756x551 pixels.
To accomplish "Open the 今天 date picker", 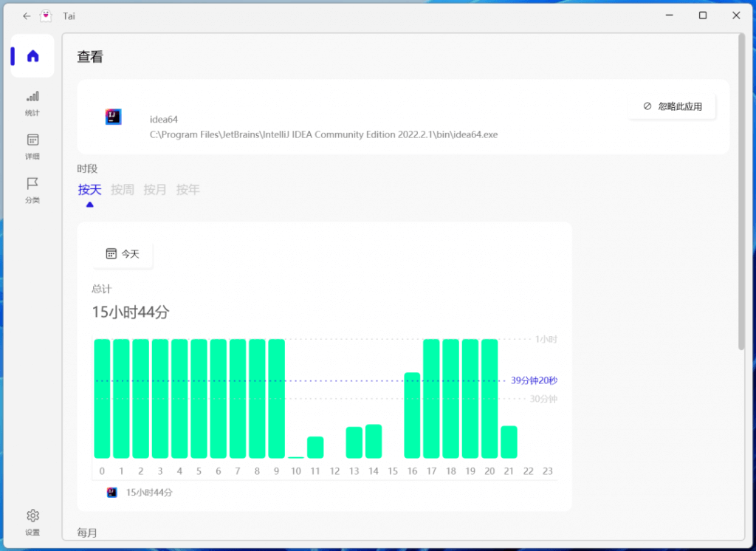I will click(123, 254).
